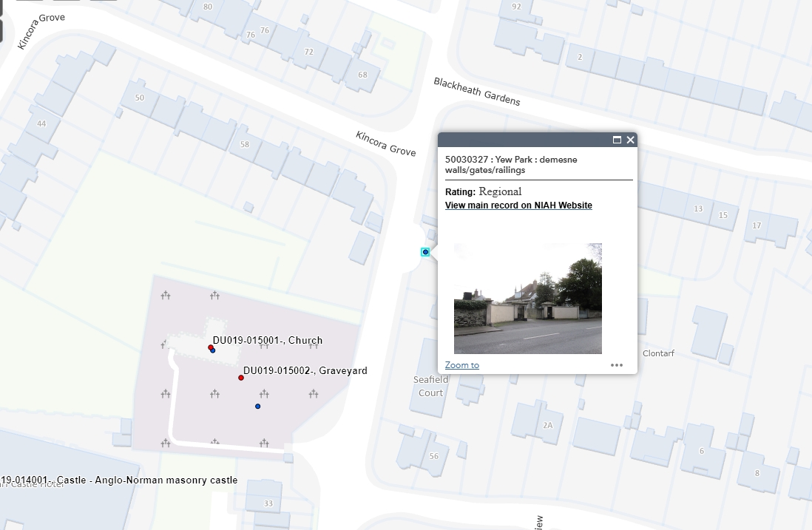Viewport: 812px width, 530px height.
Task: Click the Zoom to link in popup
Action: [461, 365]
